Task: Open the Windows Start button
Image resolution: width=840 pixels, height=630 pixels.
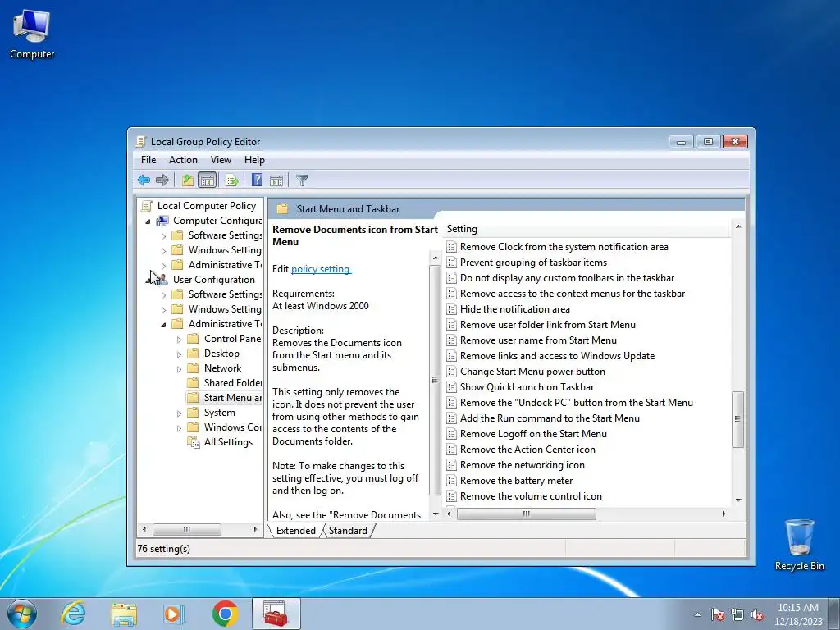Action: 22,614
